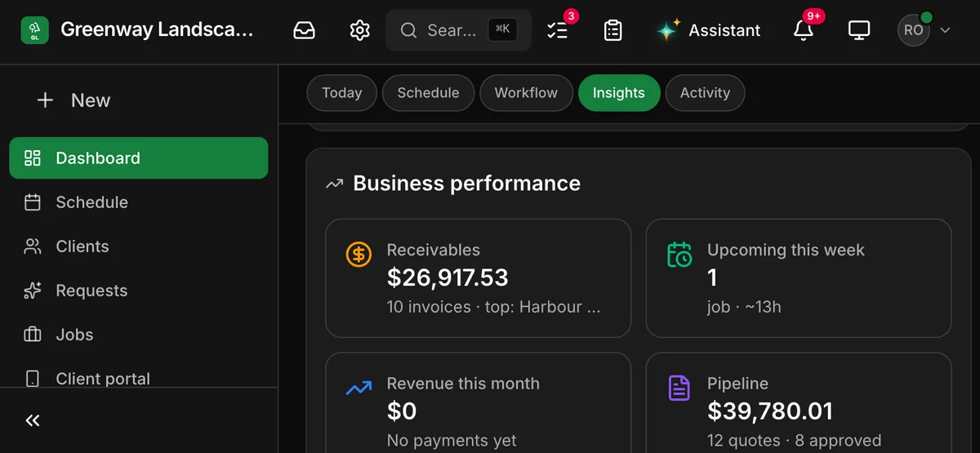980x453 pixels.
Task: Select Dashboard in sidebar
Action: click(138, 158)
